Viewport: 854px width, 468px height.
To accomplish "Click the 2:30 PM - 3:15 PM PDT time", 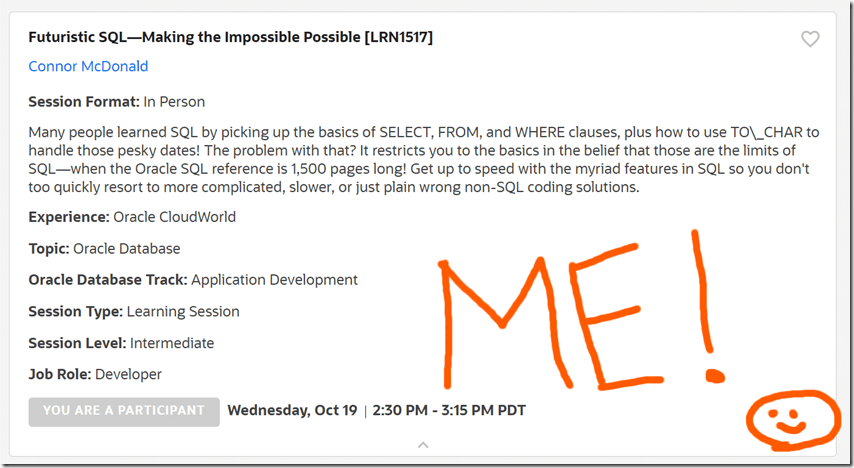I will tap(449, 410).
